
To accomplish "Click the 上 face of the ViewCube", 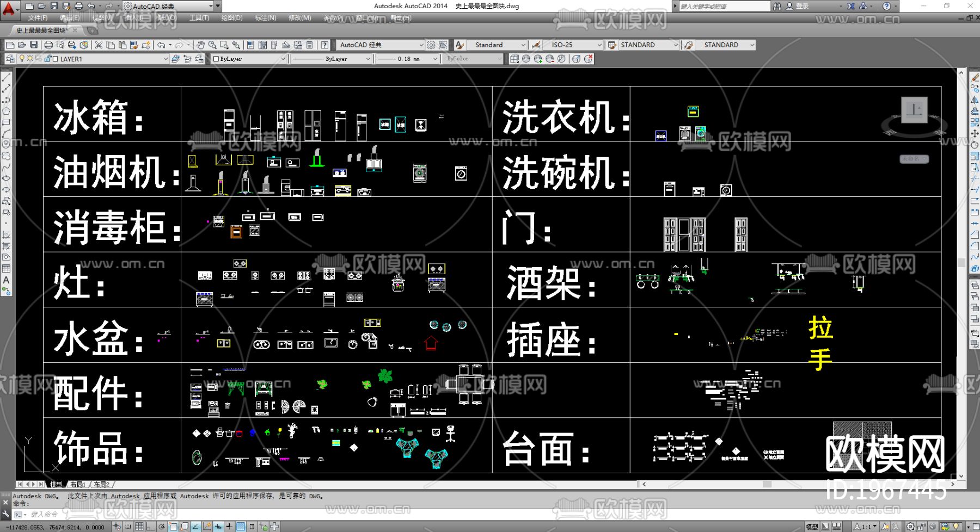I will pos(914,110).
